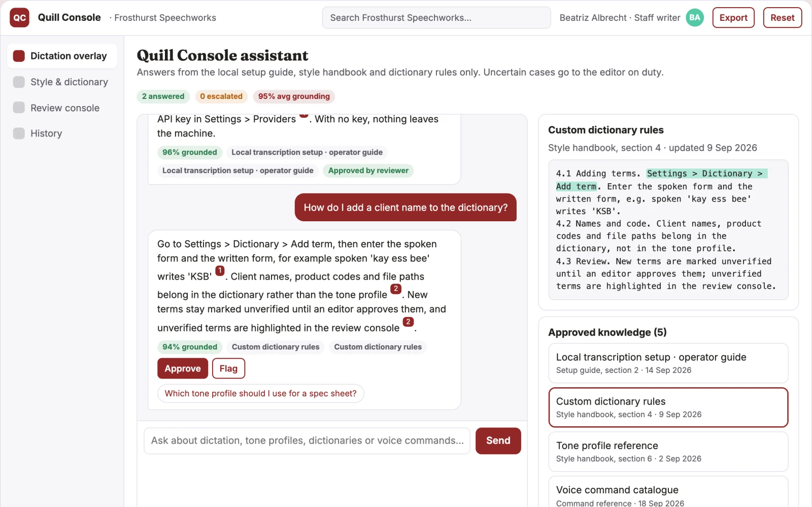Open the source chip beside Approved by reviewer
This screenshot has height=507, width=812.
tap(238, 171)
